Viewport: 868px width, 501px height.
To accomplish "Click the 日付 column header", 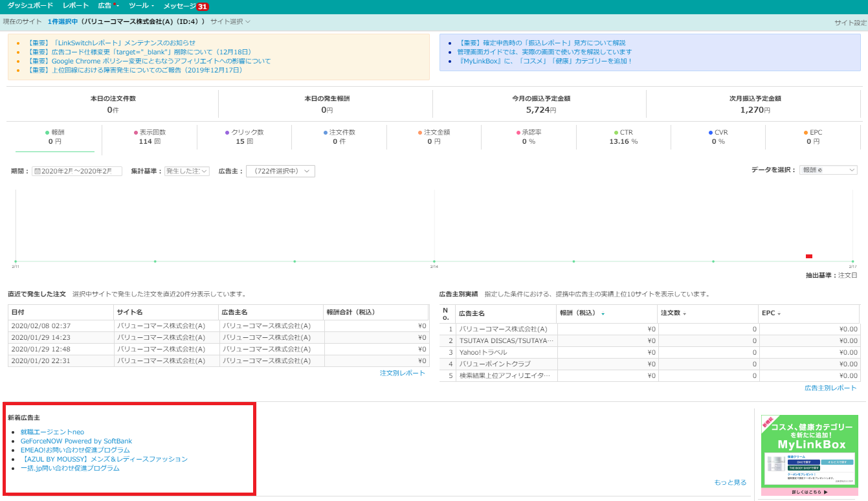I will point(61,313).
